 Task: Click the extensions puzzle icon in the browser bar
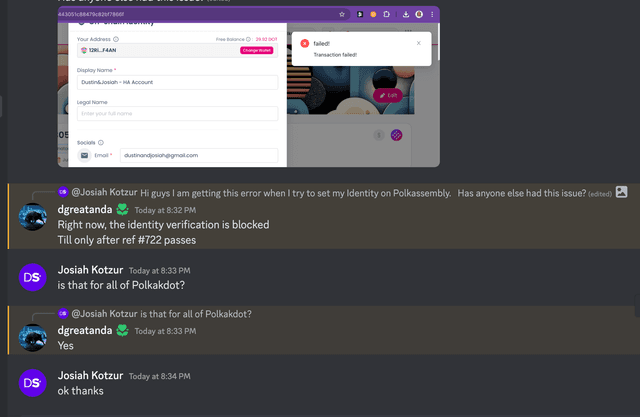click(x=386, y=14)
